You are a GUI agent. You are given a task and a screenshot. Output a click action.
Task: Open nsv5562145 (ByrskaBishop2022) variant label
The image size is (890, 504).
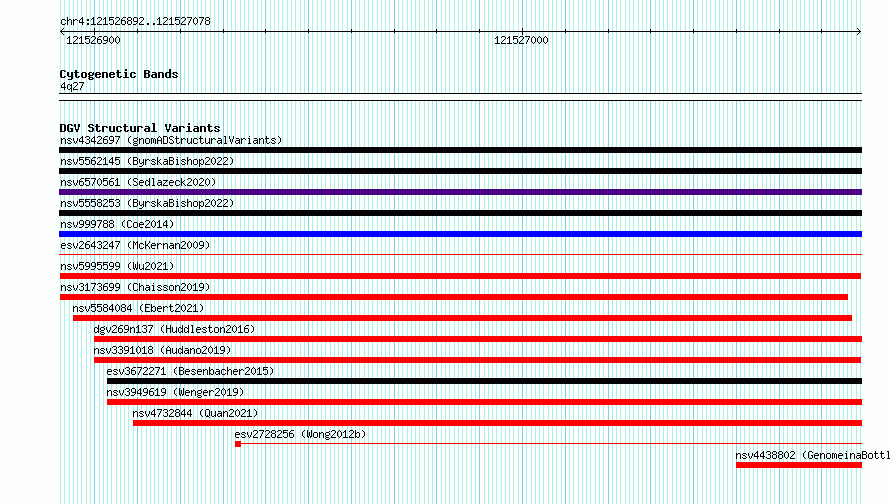(147, 161)
